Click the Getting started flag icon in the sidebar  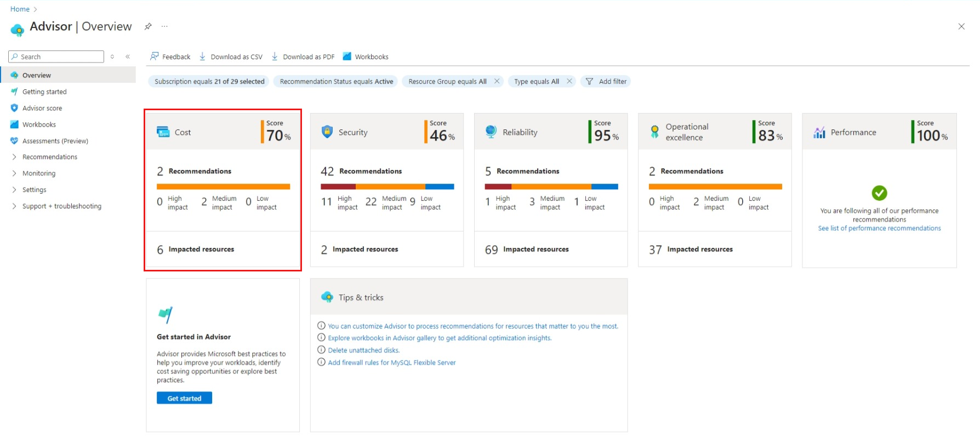(14, 92)
